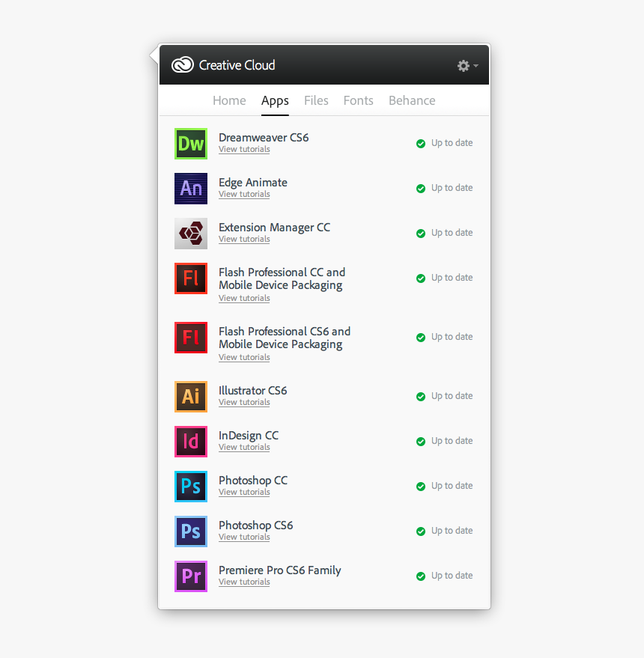Click Up to date status for Illustrator CS6
This screenshot has height=658, width=644.
point(452,396)
